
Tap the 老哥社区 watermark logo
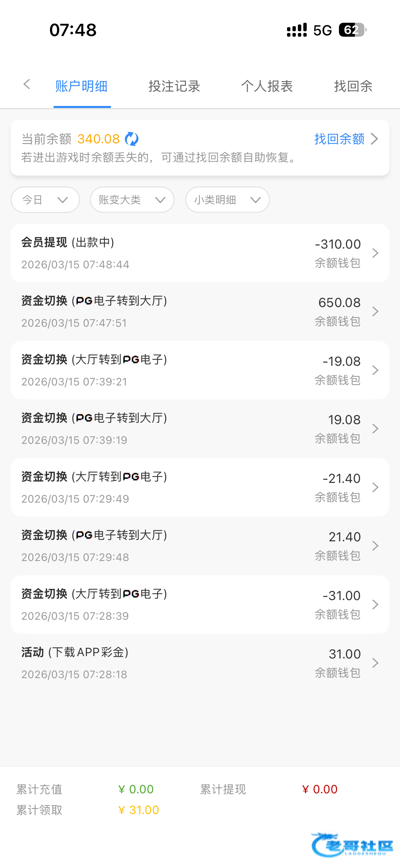pyautogui.click(x=352, y=845)
